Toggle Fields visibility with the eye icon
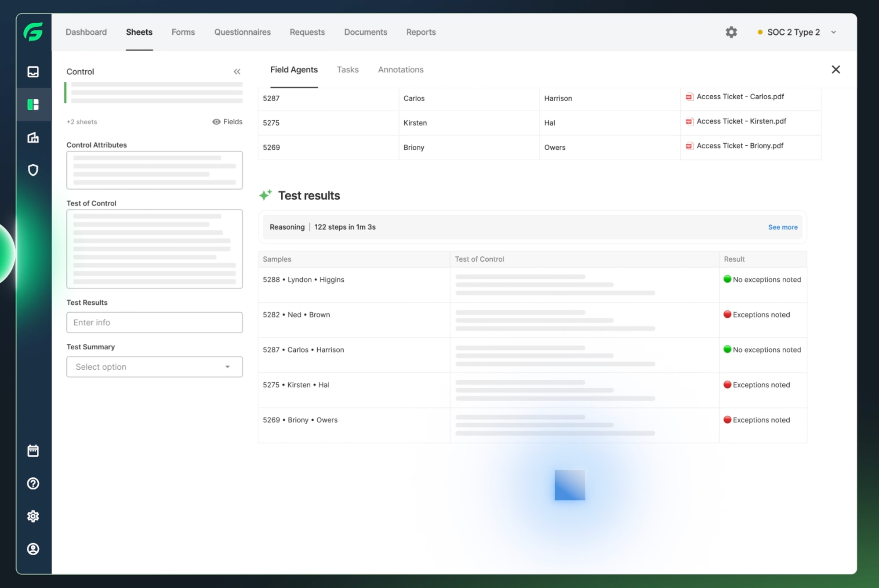 coord(216,122)
